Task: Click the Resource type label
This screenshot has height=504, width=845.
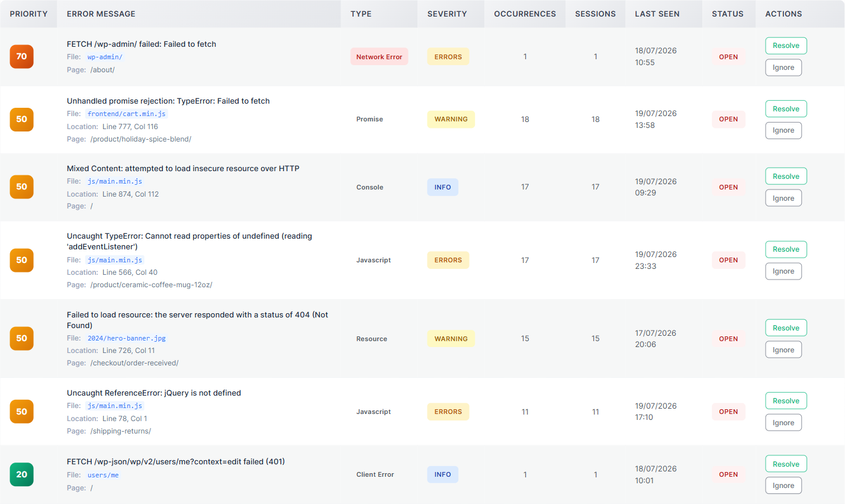Action: pos(371,339)
